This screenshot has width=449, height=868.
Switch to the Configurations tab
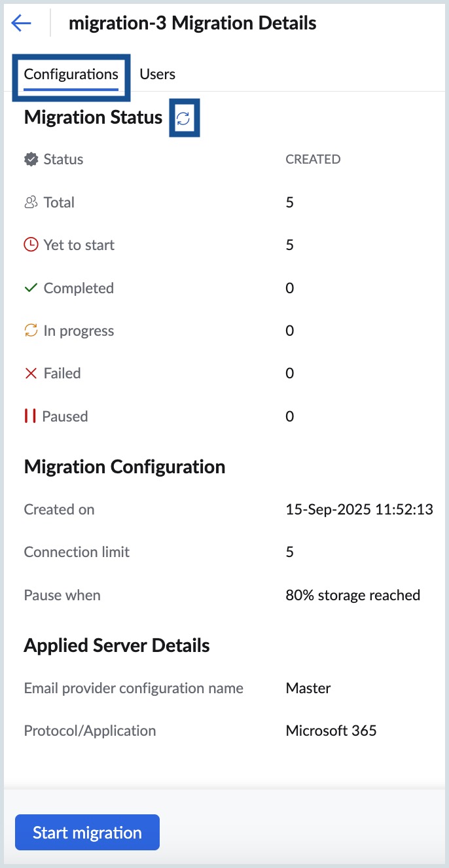(71, 74)
